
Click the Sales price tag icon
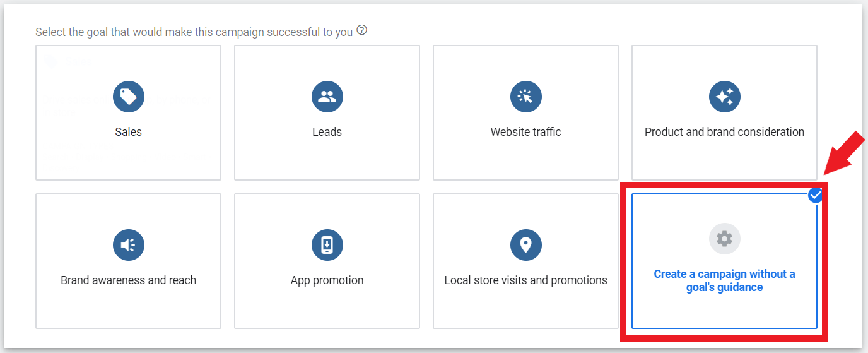click(129, 97)
